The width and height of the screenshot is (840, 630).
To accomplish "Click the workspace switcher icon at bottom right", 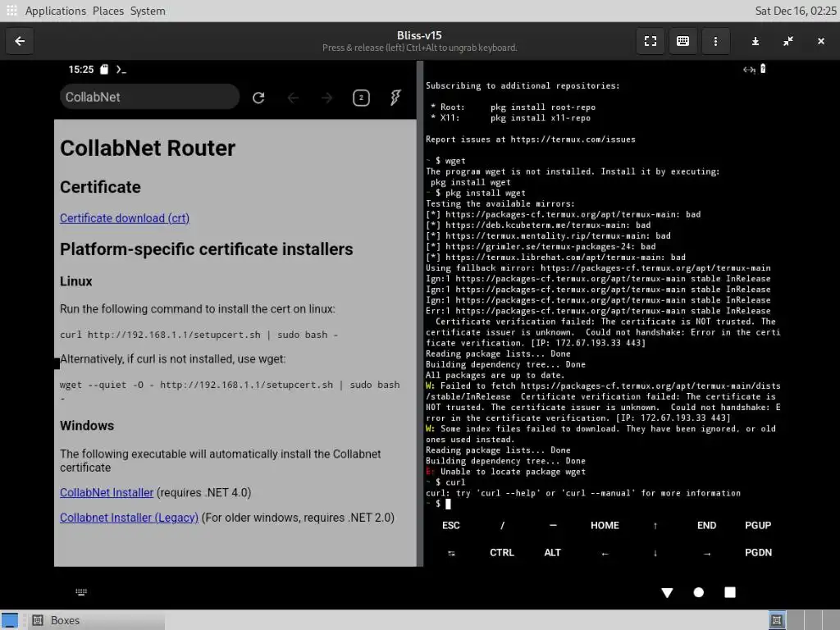I will click(776, 620).
